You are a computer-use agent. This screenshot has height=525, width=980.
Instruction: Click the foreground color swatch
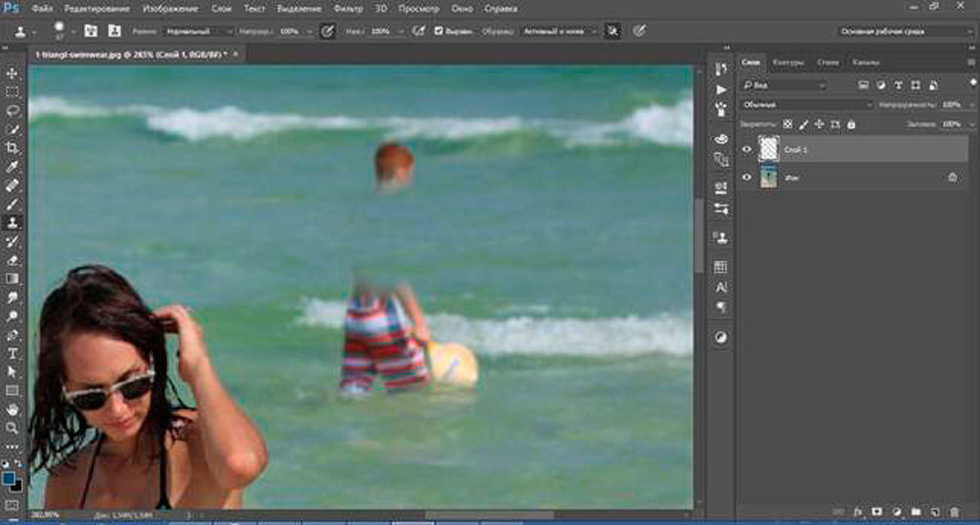pyautogui.click(x=9, y=478)
